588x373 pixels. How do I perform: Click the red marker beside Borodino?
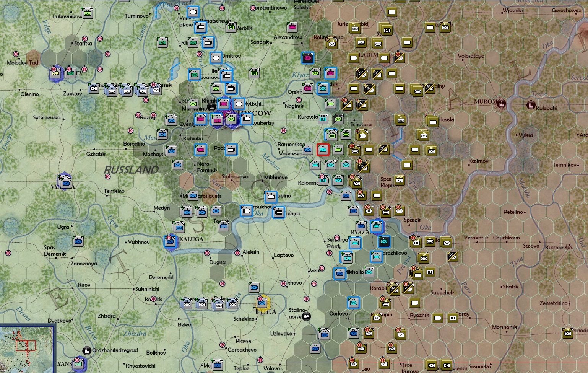click(x=131, y=131)
